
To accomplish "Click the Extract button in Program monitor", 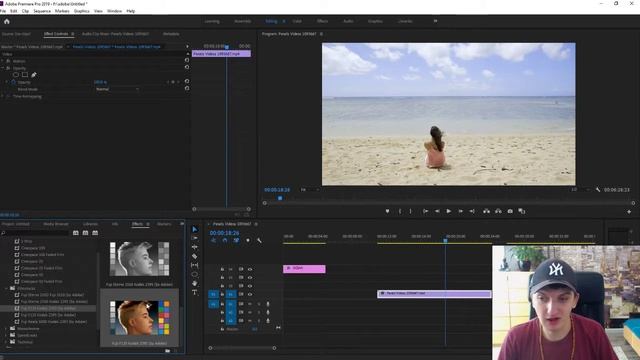I will pos(498,211).
